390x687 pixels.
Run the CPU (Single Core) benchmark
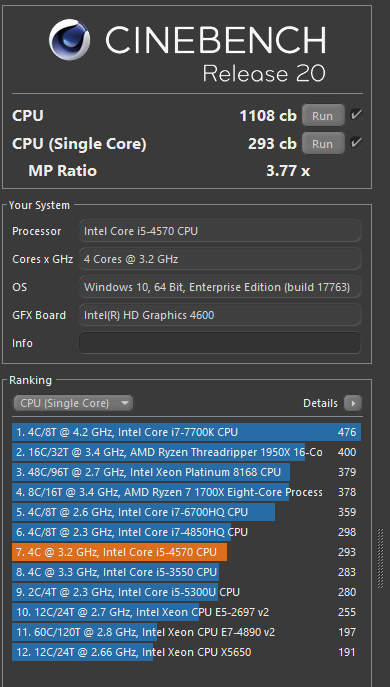(323, 144)
